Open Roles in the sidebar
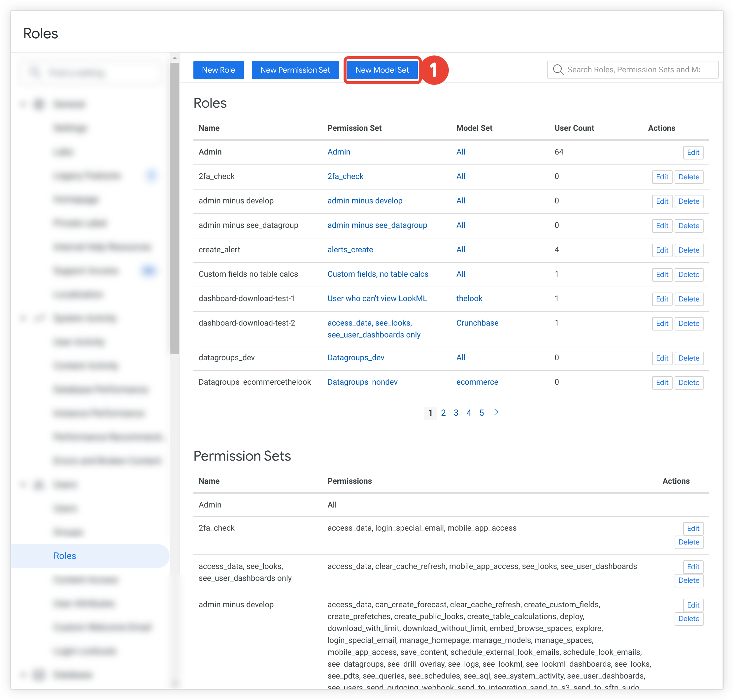 pyautogui.click(x=65, y=556)
